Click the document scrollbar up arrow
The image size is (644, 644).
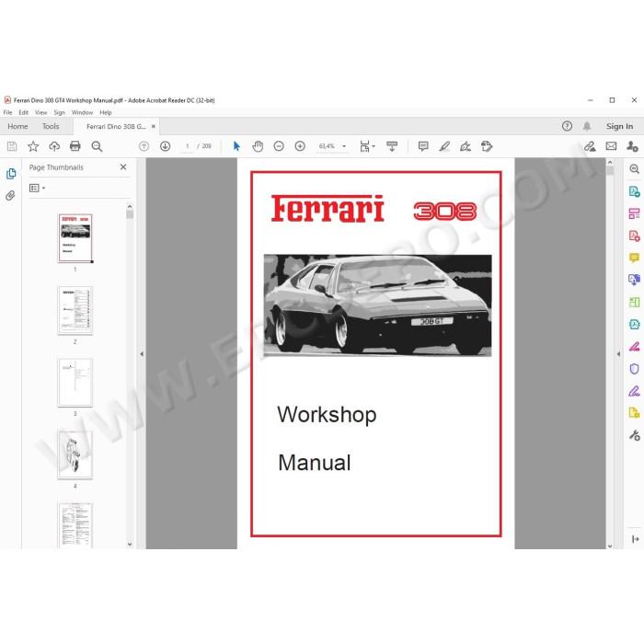point(610,162)
